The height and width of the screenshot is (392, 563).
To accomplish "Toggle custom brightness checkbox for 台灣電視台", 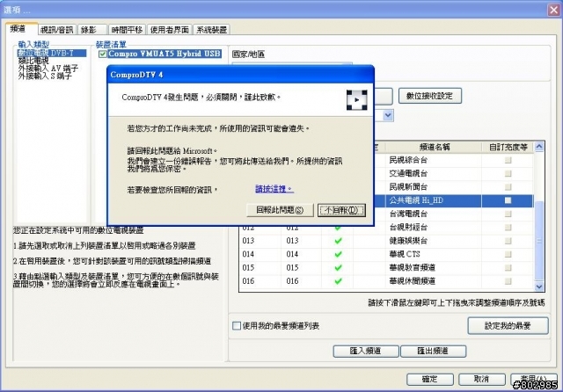I will [x=508, y=214].
